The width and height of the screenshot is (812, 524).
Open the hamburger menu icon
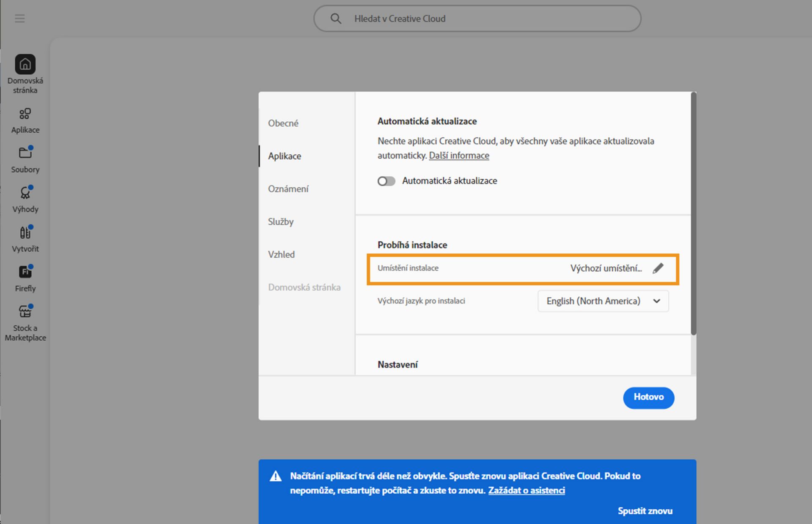[x=19, y=19]
